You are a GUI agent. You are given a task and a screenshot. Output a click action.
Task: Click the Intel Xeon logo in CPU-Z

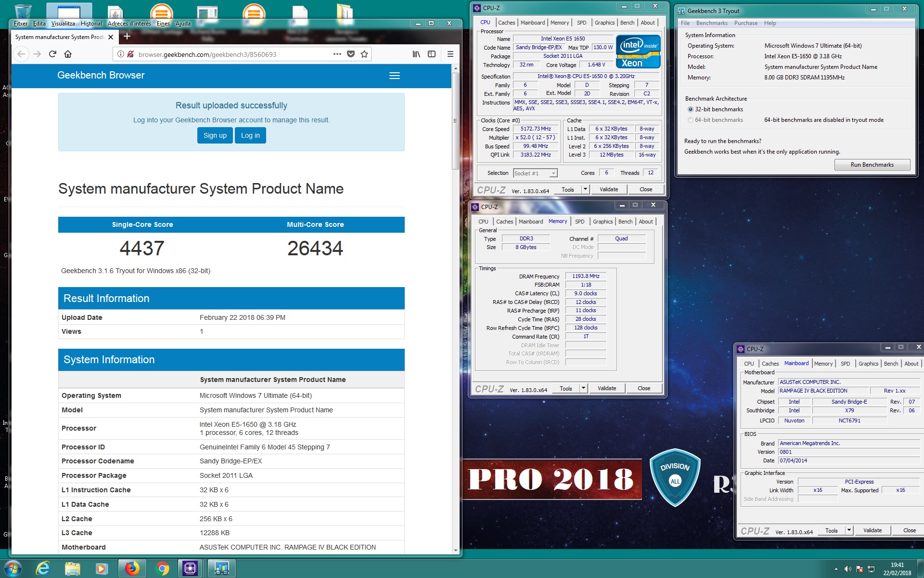tap(638, 52)
